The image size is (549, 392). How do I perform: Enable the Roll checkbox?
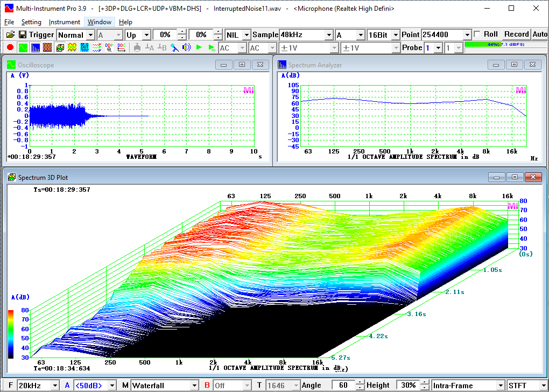477,34
